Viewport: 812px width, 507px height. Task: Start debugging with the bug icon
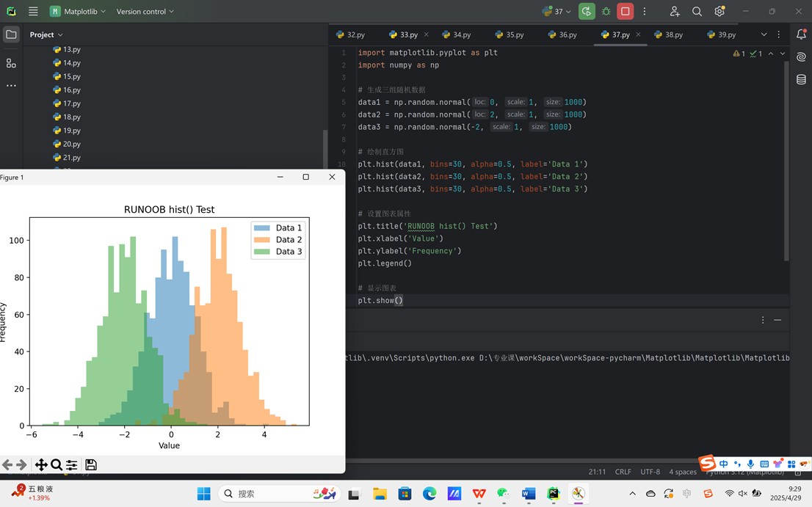[x=606, y=11]
